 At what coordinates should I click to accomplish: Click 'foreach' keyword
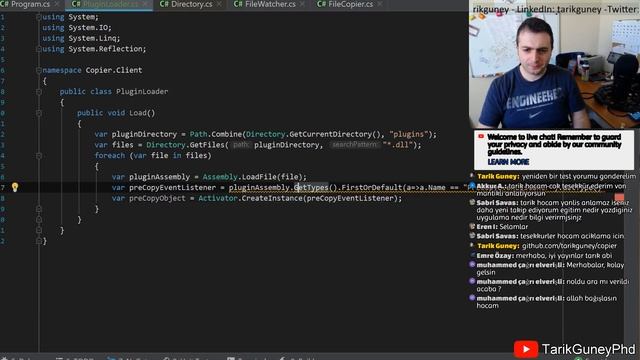tap(110, 156)
